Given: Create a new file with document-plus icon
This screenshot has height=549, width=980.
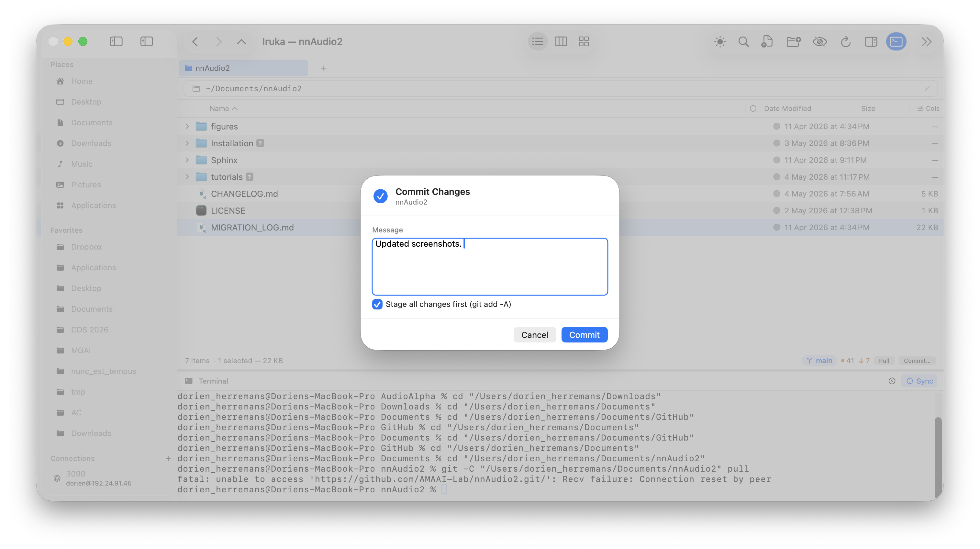Looking at the screenshot, I should coord(767,41).
